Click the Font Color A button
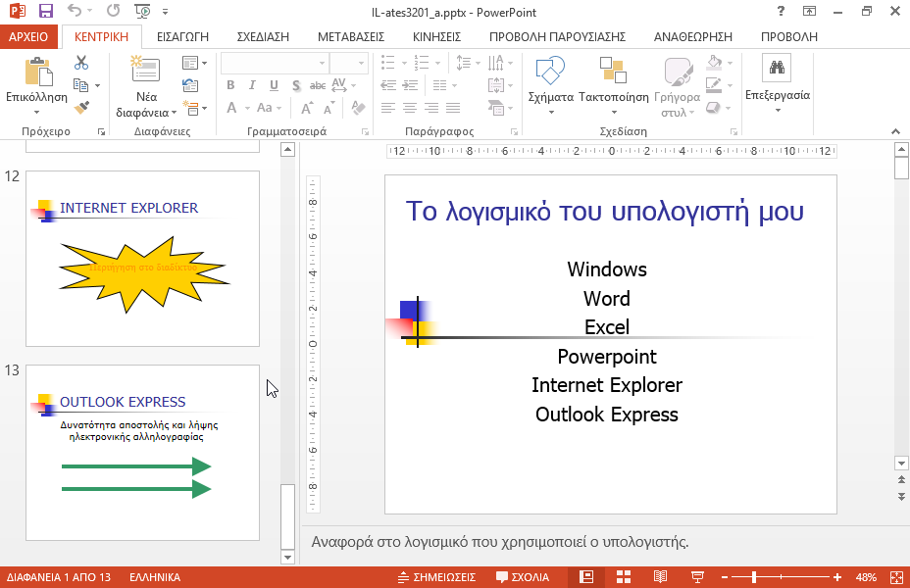This screenshot has width=910, height=588. coord(231,107)
